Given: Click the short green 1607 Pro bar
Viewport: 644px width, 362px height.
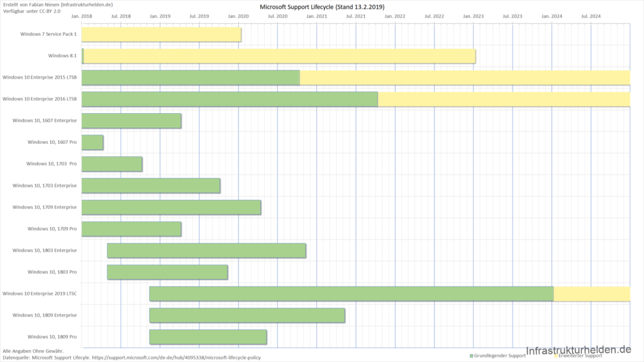Looking at the screenshot, I should (x=92, y=143).
